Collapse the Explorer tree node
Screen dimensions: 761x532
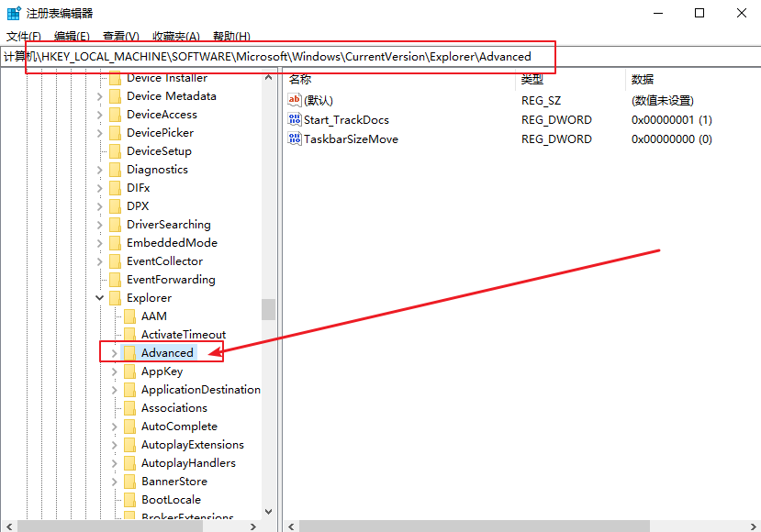click(99, 298)
